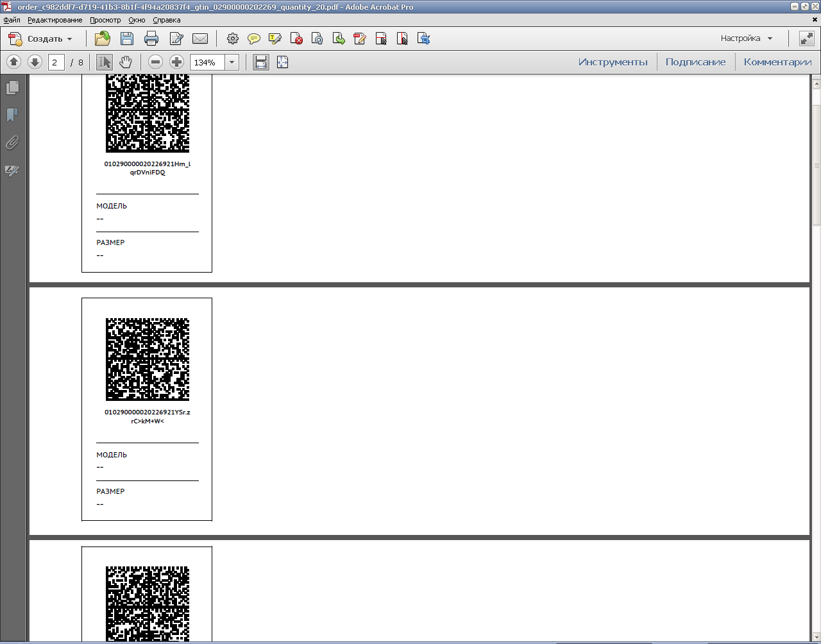821x644 pixels.
Task: Click the Delete page icon with red cross
Action: pyautogui.click(x=296, y=38)
